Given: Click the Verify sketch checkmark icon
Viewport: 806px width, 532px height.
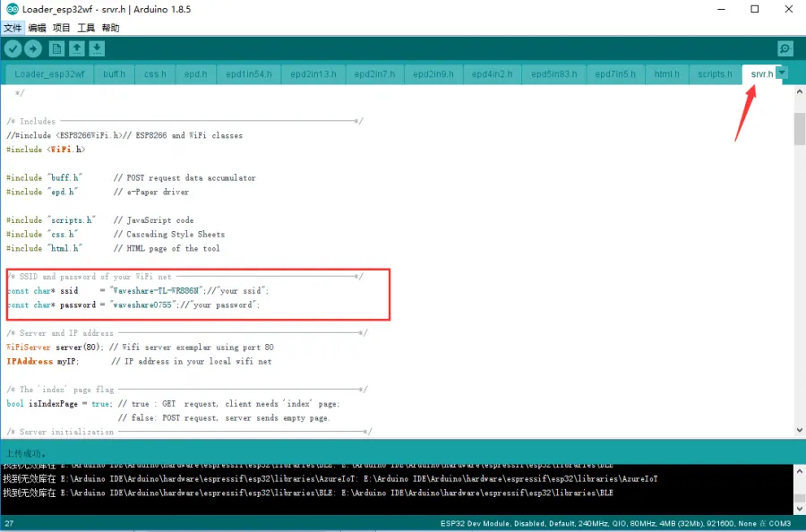Looking at the screenshot, I should [13, 49].
